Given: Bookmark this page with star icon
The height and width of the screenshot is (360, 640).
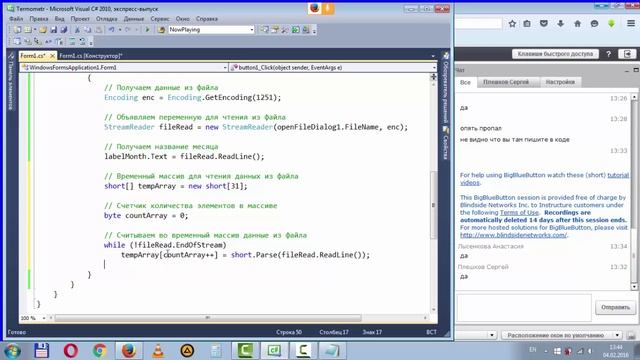Looking at the screenshot, I should [x=512, y=24].
